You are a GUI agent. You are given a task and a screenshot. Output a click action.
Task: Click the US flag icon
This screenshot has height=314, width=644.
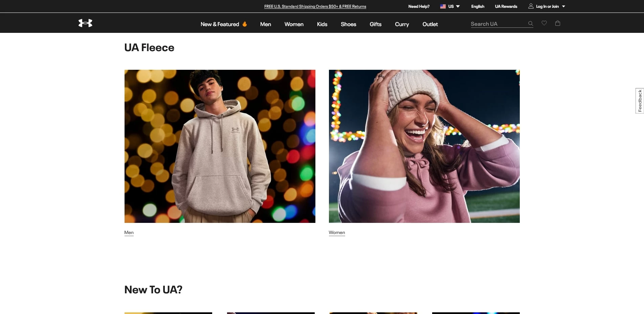click(443, 6)
